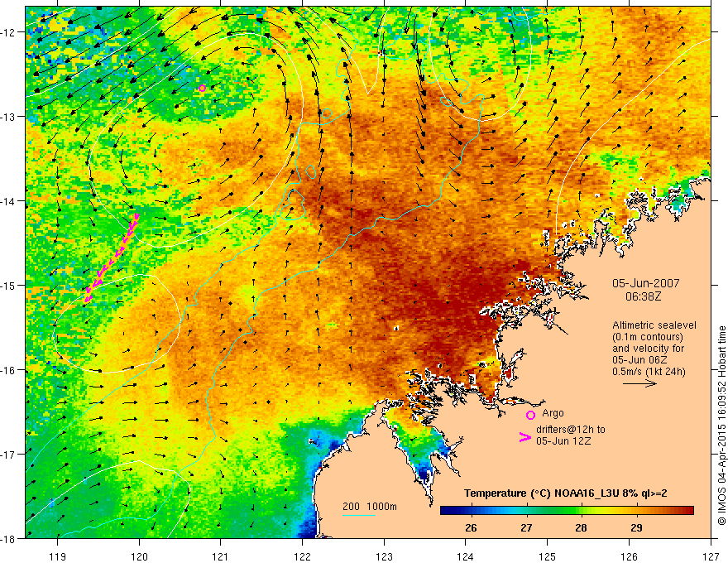The height and width of the screenshot is (563, 728).
Task: Click the '0.5m/s (1kt 24h)' text
Action: (649, 372)
